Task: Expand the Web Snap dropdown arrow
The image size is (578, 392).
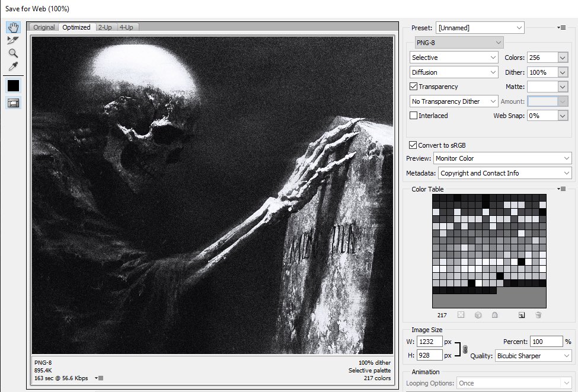Action: tap(563, 116)
